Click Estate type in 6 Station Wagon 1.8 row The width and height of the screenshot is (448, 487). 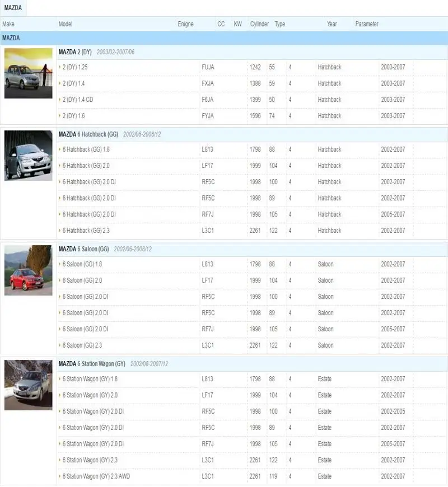[x=325, y=379]
